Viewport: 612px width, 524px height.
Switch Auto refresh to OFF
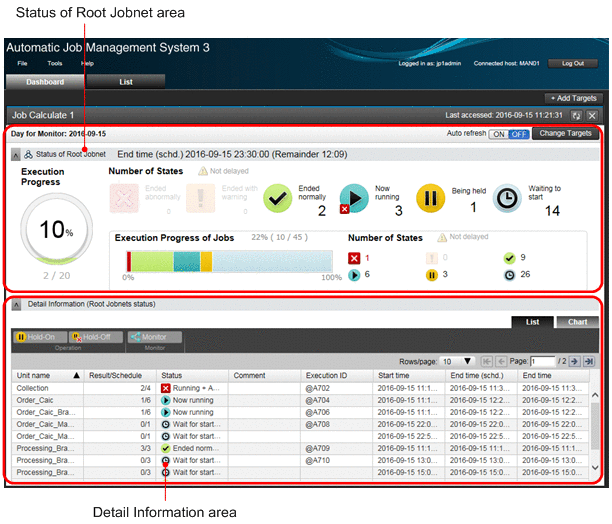(518, 133)
